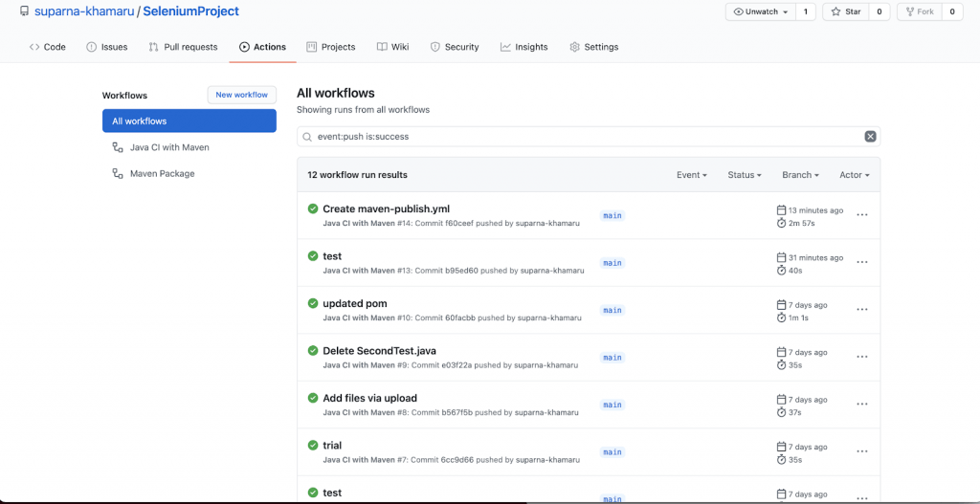Clear the workflow search filter with X icon
Screen dimensions: 980x504
(870, 137)
